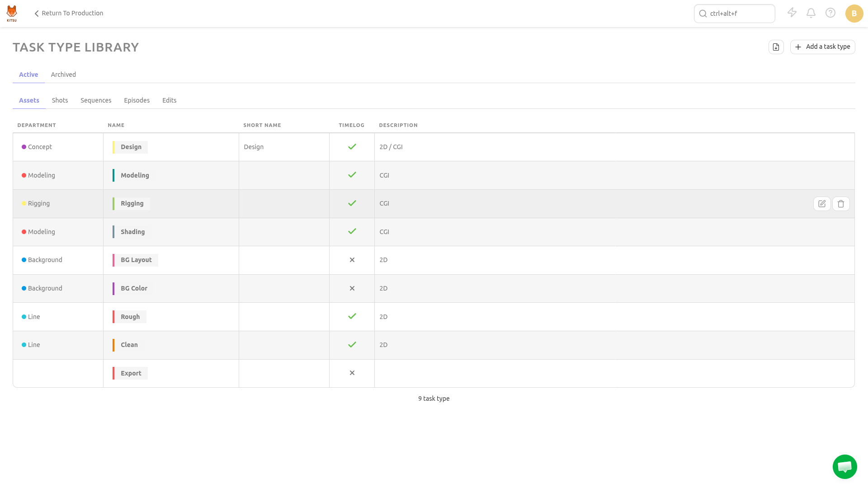Click the '9 task type' count text
Viewport: 868px width, 488px height.
tap(434, 399)
